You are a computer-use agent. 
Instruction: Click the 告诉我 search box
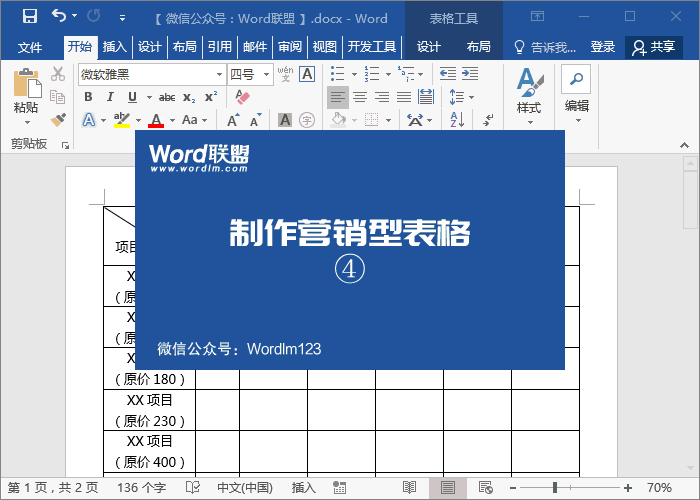point(545,47)
